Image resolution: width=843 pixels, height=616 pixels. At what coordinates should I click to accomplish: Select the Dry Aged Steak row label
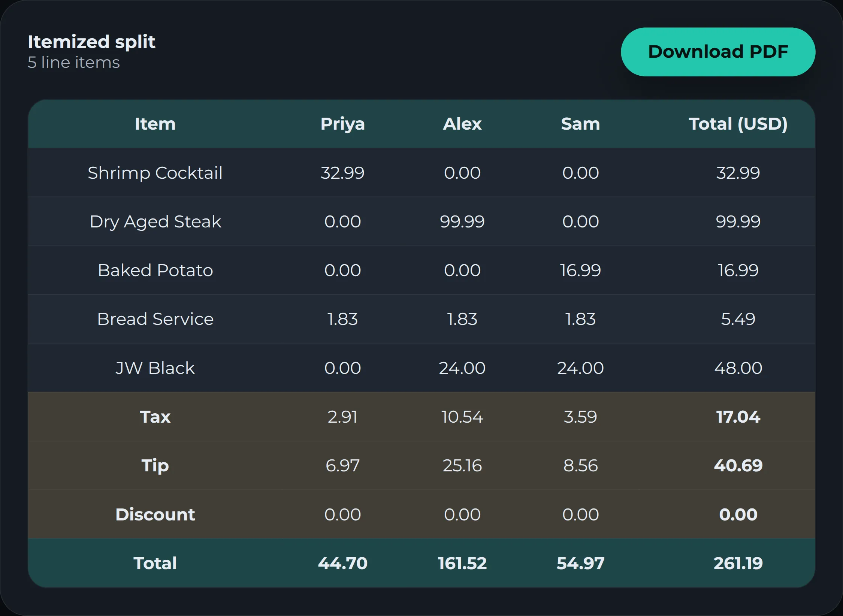click(155, 222)
